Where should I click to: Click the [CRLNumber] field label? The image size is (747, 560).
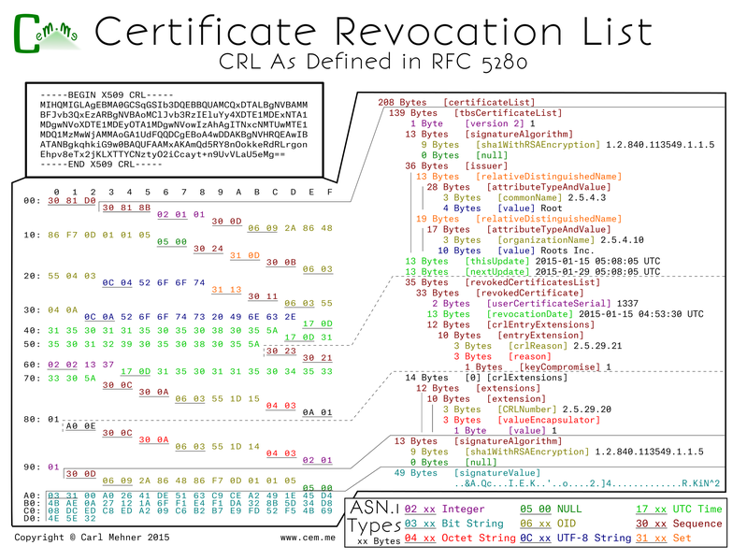[x=526, y=409]
